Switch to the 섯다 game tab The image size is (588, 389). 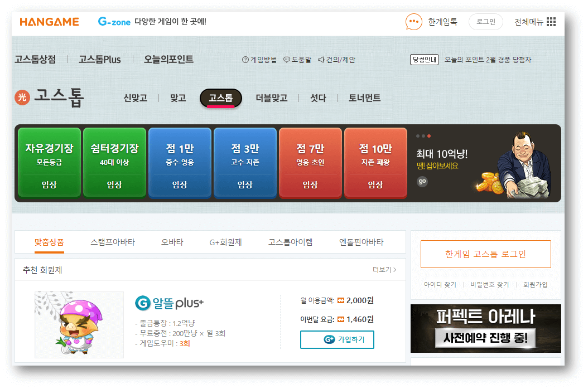[318, 97]
